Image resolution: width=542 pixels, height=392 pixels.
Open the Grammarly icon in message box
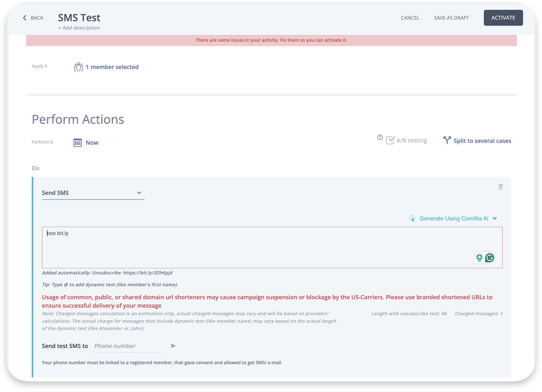[x=490, y=258]
